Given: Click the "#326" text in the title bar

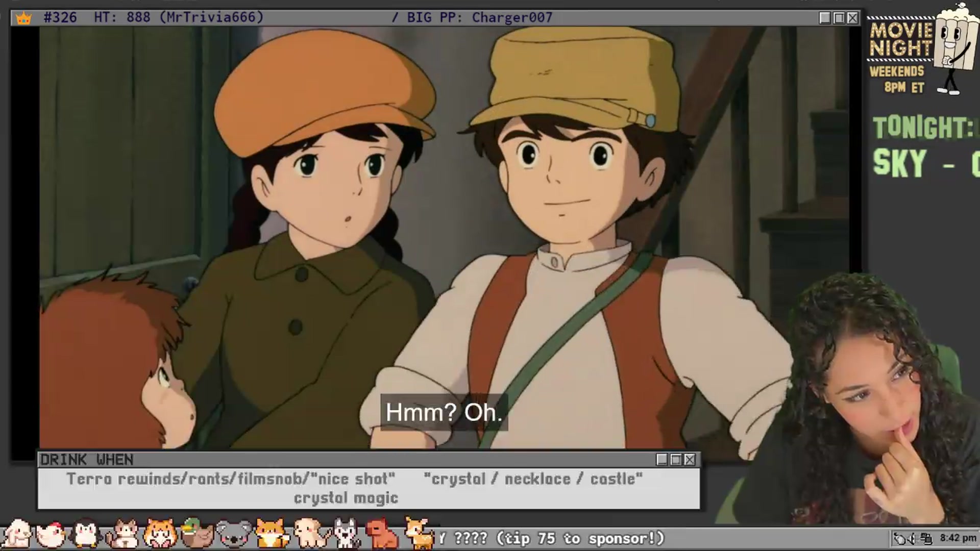Looking at the screenshot, I should pyautogui.click(x=60, y=17).
